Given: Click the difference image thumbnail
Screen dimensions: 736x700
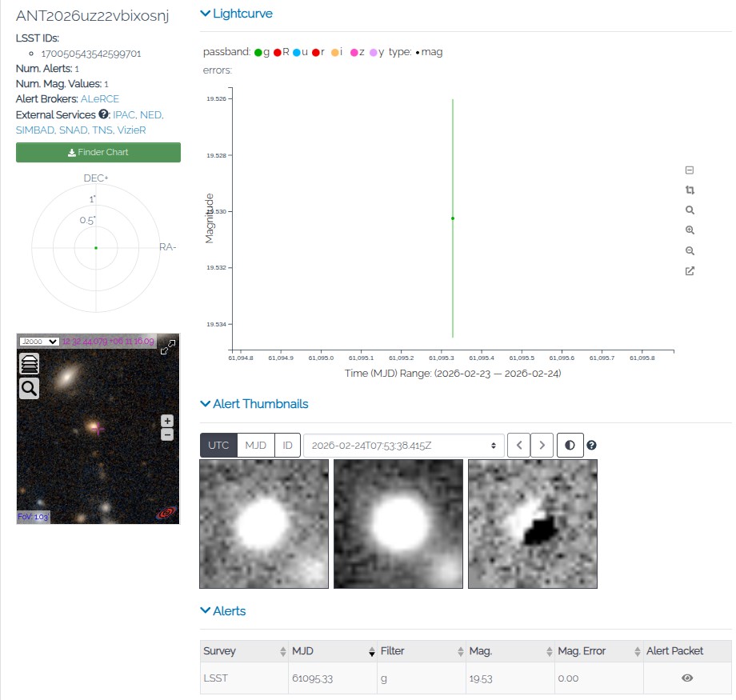Looking at the screenshot, I should [x=532, y=524].
